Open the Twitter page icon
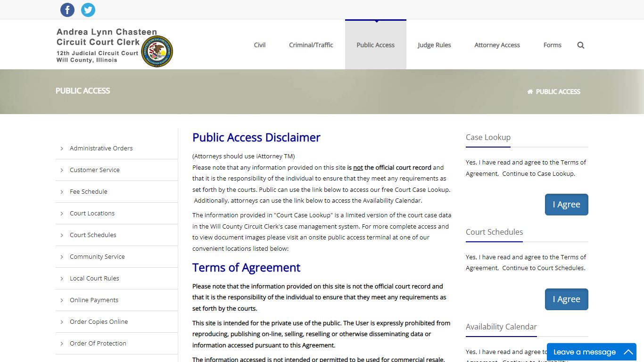 (x=88, y=9)
